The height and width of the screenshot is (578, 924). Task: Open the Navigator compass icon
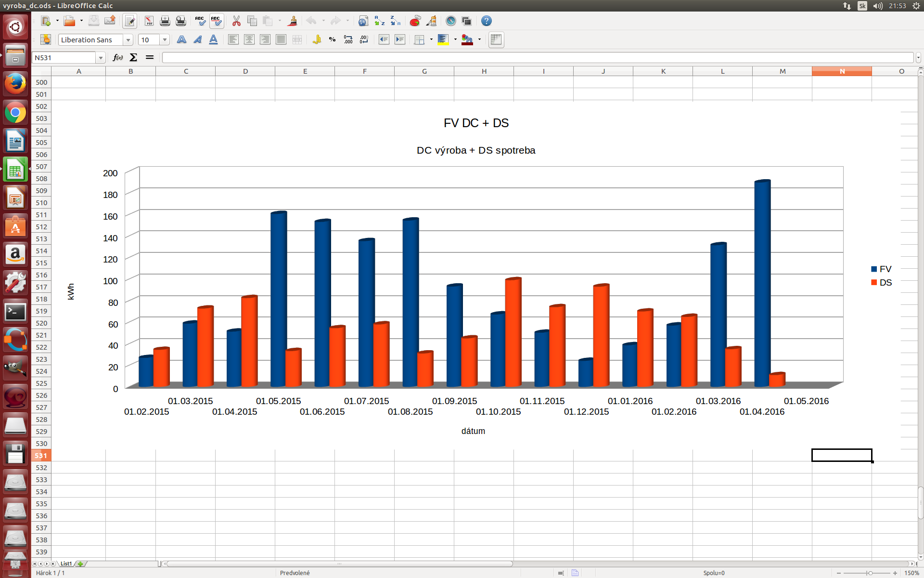click(x=450, y=21)
